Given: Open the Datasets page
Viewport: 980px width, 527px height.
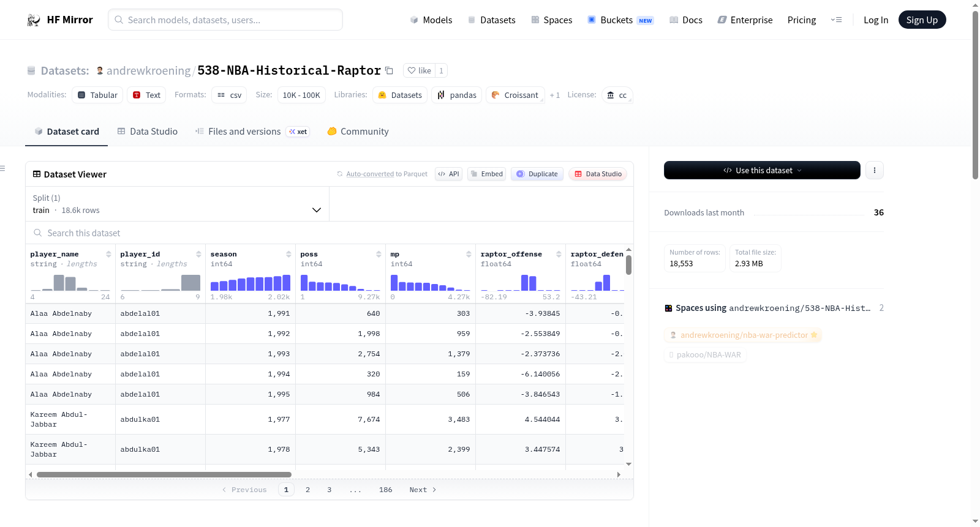Looking at the screenshot, I should tap(491, 20).
